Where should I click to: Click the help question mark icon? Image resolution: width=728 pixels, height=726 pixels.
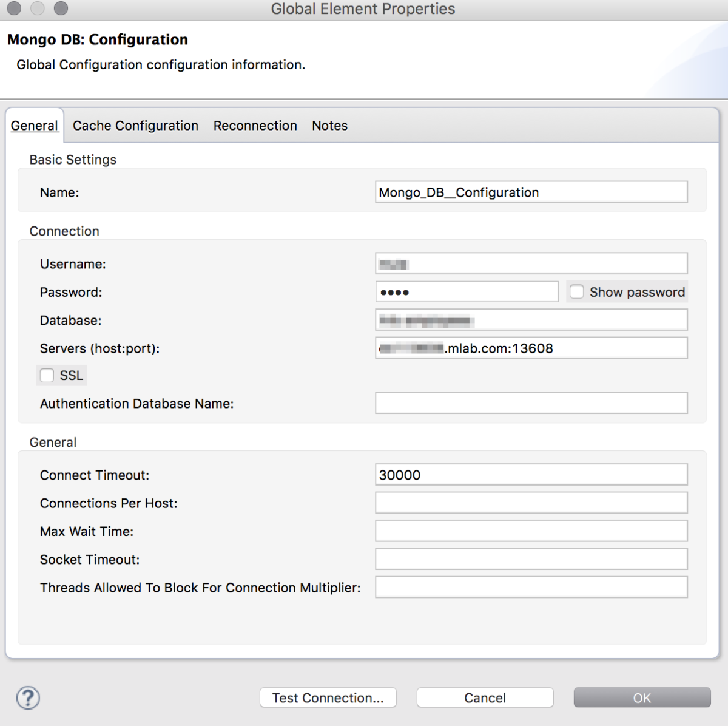tap(28, 697)
